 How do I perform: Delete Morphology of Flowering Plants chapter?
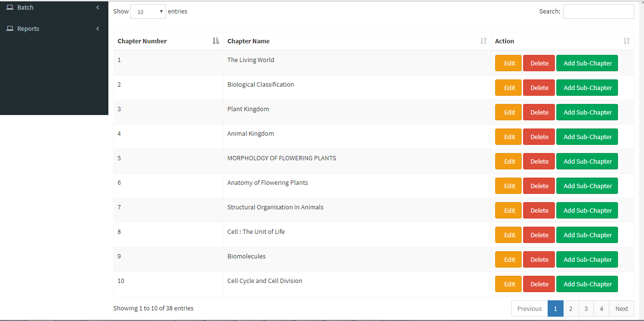[539, 161]
